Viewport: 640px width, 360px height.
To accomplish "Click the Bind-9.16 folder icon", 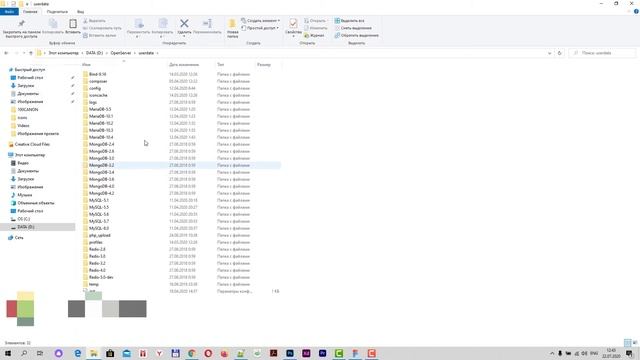I will point(85,74).
